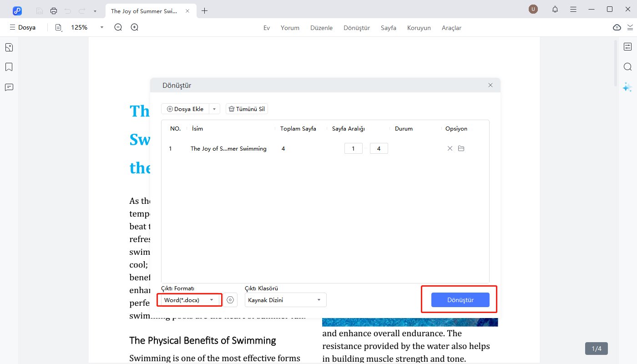Remove the file with X icon in row
Screen dimensions: 637x364
pos(450,148)
